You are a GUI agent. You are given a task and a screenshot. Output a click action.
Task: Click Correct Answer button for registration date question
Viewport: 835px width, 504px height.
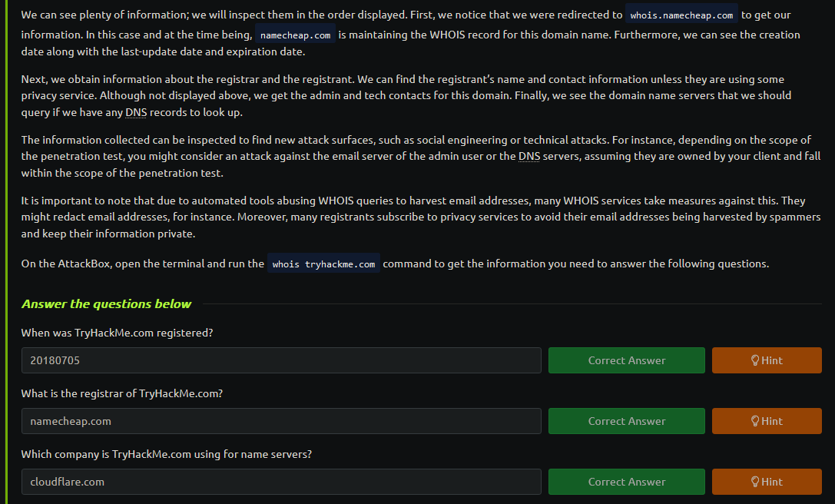627,360
